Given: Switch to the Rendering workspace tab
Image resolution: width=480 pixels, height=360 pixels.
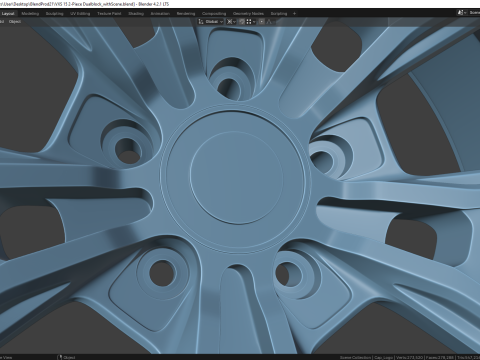Looking at the screenshot, I should tap(186, 14).
